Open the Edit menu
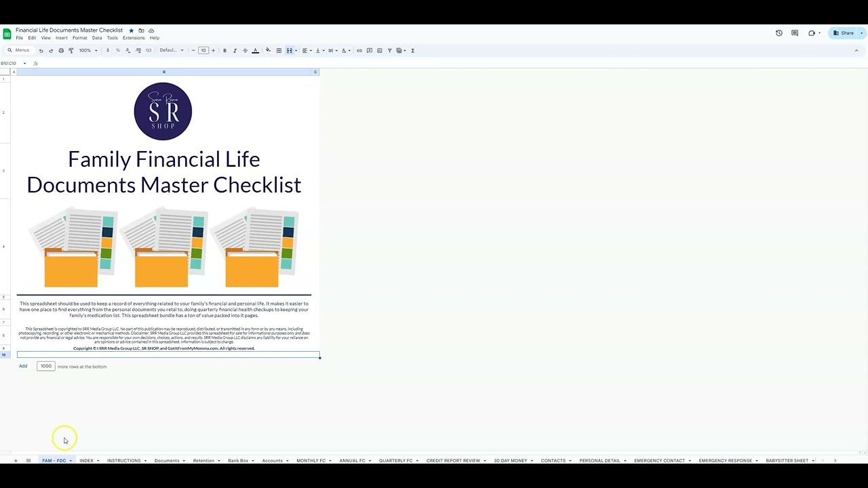868x488 pixels. coord(32,38)
